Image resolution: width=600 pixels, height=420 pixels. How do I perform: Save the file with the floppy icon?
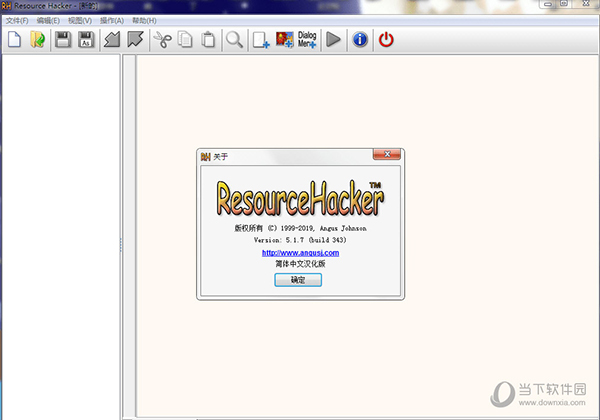coord(63,39)
